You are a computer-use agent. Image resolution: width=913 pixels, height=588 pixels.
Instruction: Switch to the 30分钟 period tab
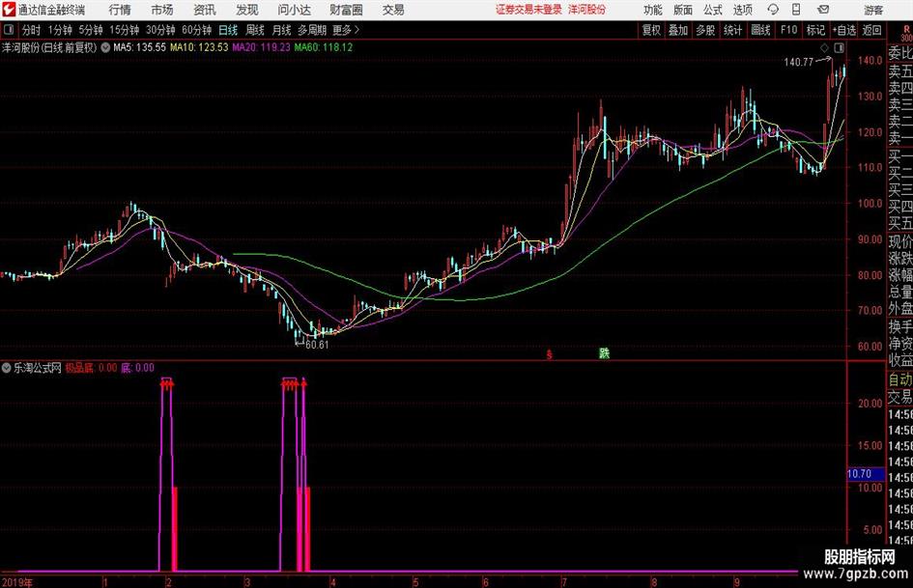click(160, 30)
